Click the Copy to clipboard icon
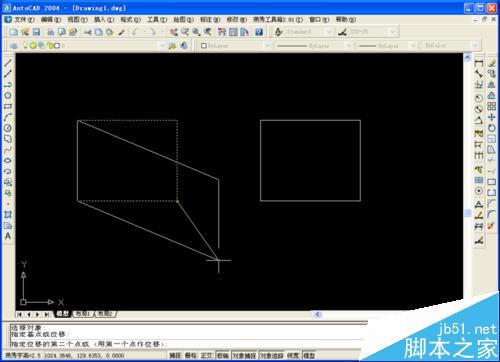 coord(99,32)
